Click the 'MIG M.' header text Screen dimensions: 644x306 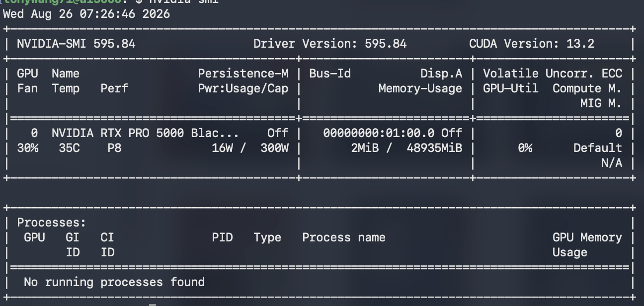pyautogui.click(x=601, y=103)
